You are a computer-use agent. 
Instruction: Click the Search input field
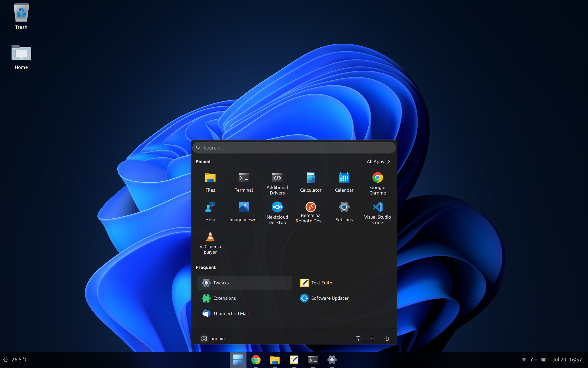coord(294,148)
